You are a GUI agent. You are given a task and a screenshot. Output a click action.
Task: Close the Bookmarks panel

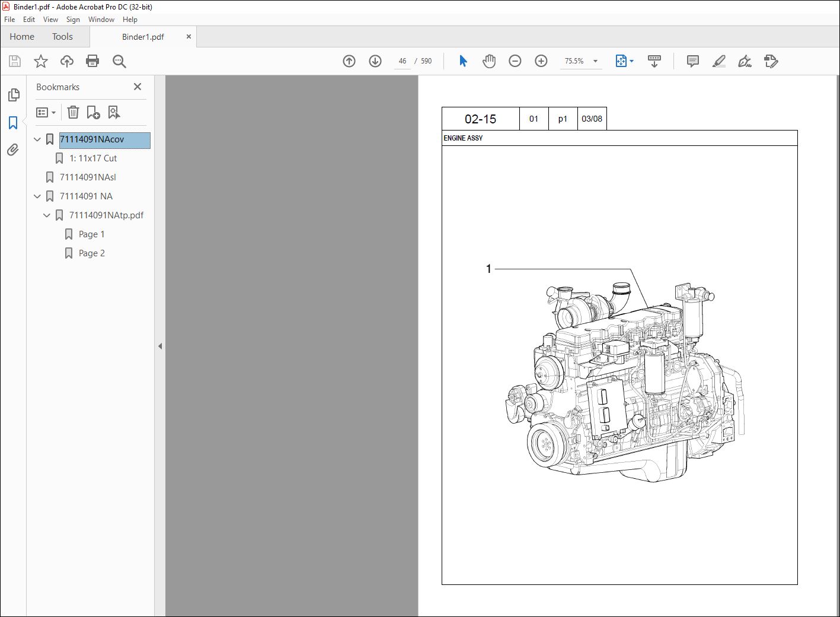(138, 87)
